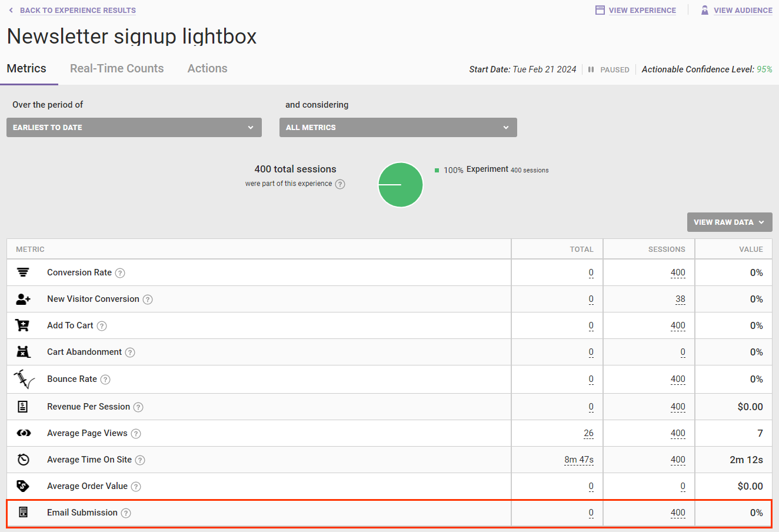The image size is (779, 532).
Task: Click New Visitor Conversion sessions value 38
Action: pos(680,299)
